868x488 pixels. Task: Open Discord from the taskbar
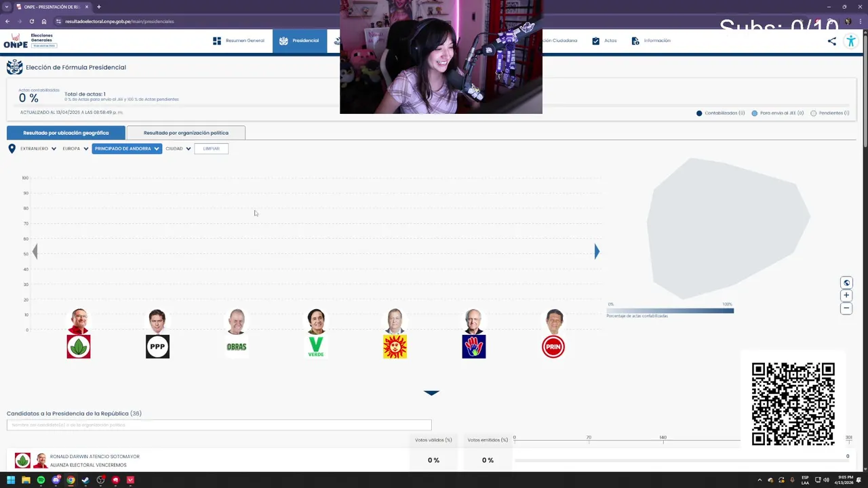pos(56,480)
